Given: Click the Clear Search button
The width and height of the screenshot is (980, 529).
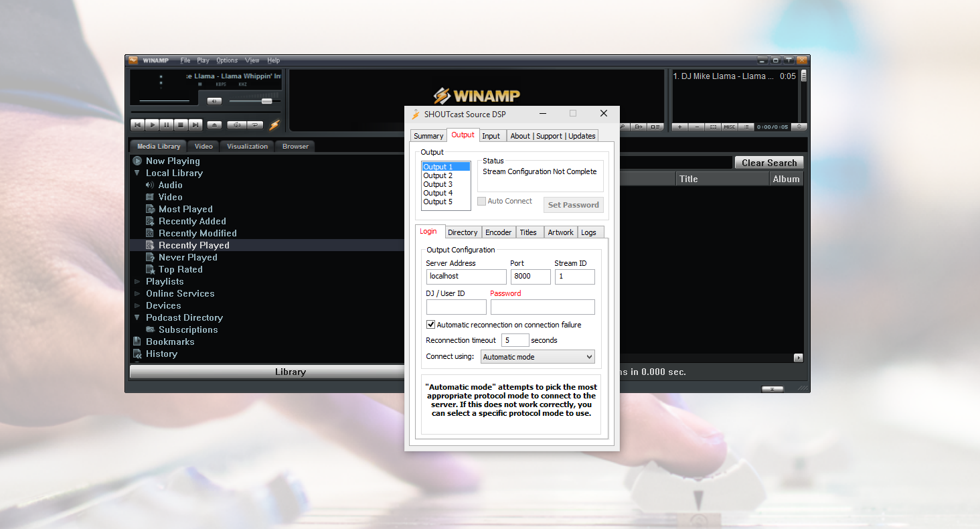Looking at the screenshot, I should pyautogui.click(x=768, y=163).
